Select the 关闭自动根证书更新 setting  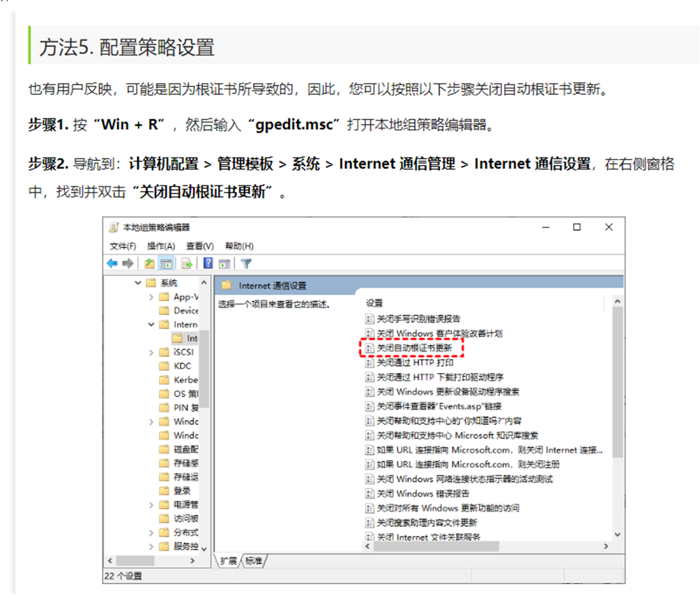coord(414,348)
